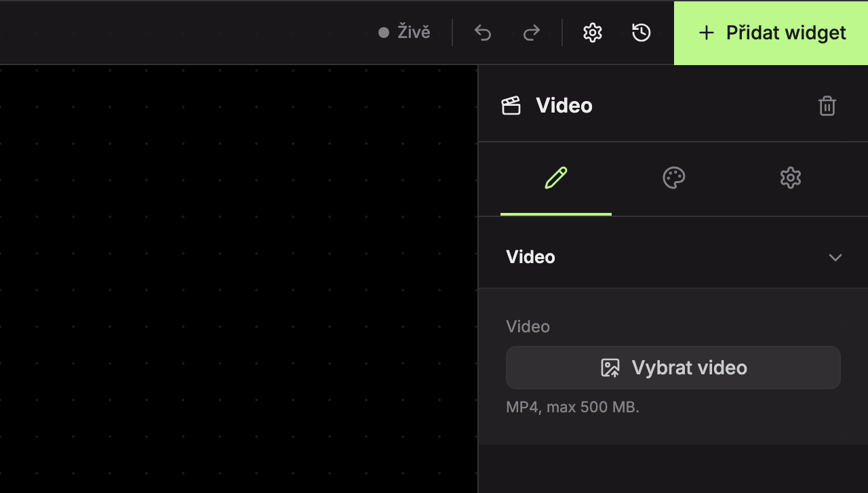The width and height of the screenshot is (868, 493).
Task: Click the undo arrow icon
Action: pyautogui.click(x=482, y=33)
